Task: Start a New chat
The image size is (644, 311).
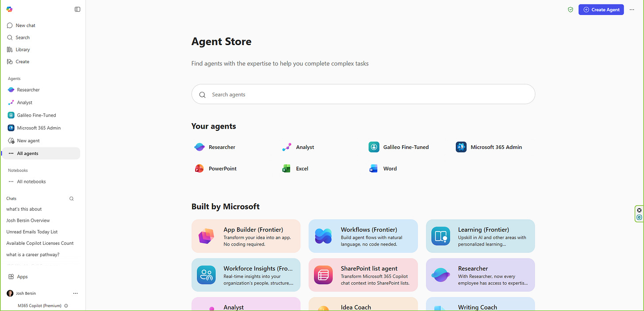Action: [x=21, y=25]
